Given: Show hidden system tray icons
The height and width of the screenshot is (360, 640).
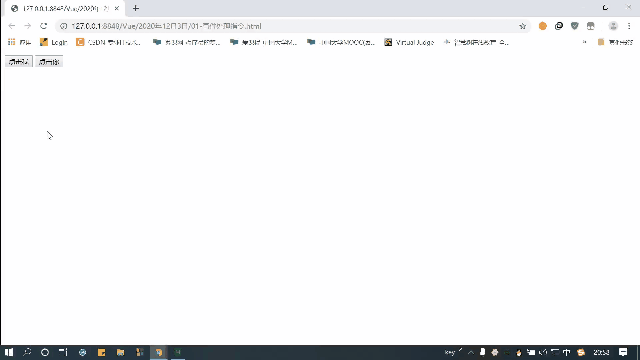Looking at the screenshot, I should (x=471, y=352).
